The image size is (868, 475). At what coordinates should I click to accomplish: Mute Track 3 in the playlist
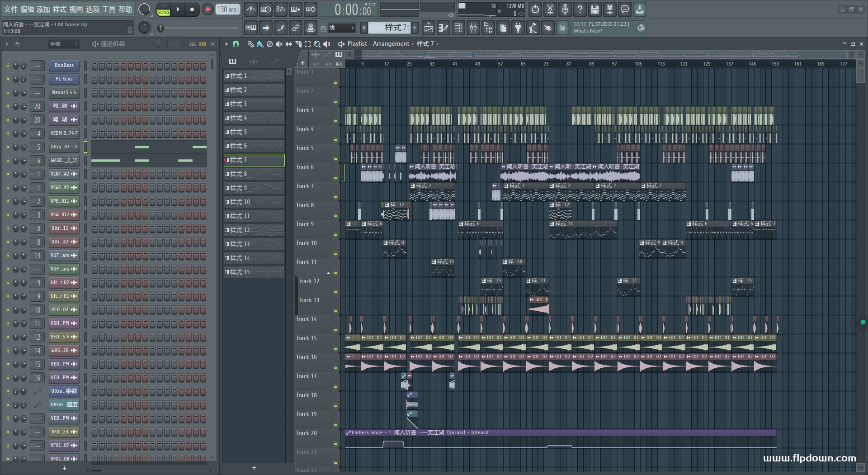point(335,121)
